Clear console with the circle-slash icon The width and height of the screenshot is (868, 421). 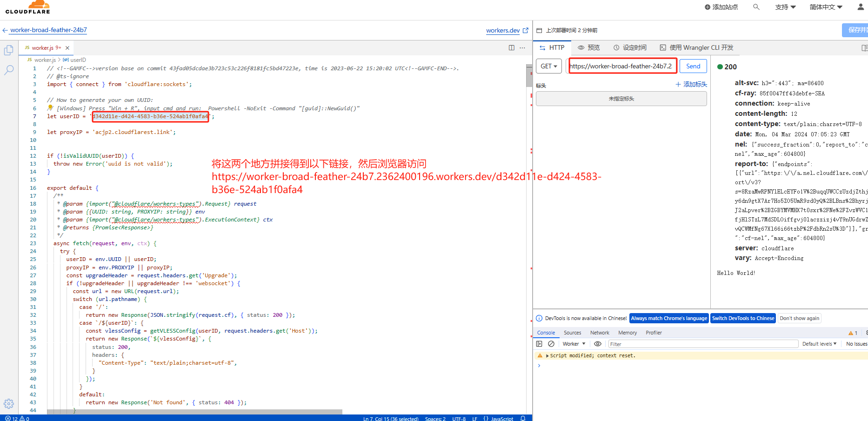tap(551, 344)
